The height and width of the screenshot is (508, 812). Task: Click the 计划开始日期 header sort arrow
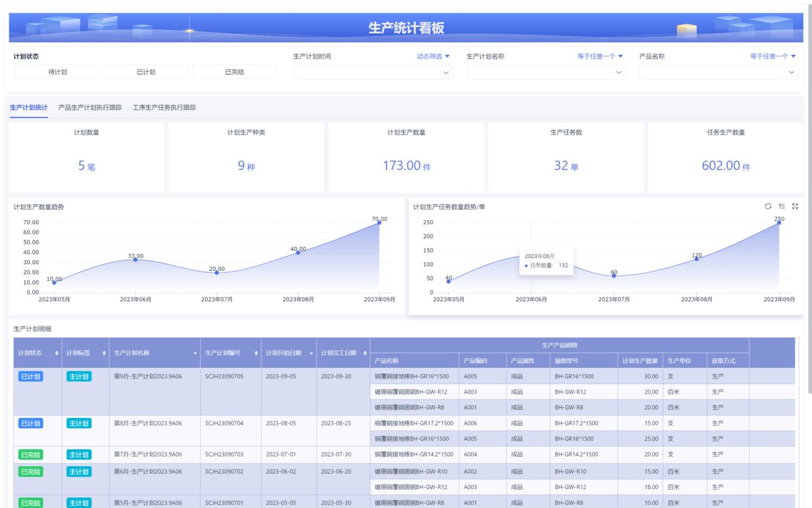click(x=311, y=353)
